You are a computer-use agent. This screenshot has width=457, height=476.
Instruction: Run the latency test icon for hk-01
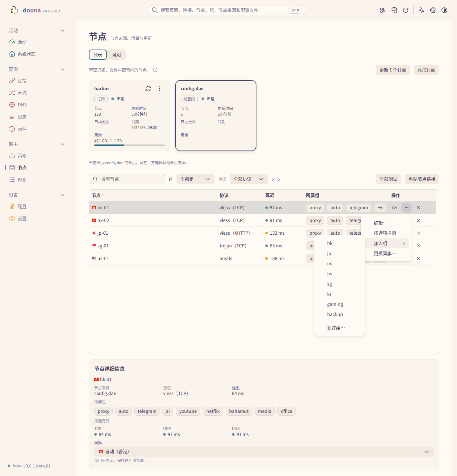(x=394, y=208)
